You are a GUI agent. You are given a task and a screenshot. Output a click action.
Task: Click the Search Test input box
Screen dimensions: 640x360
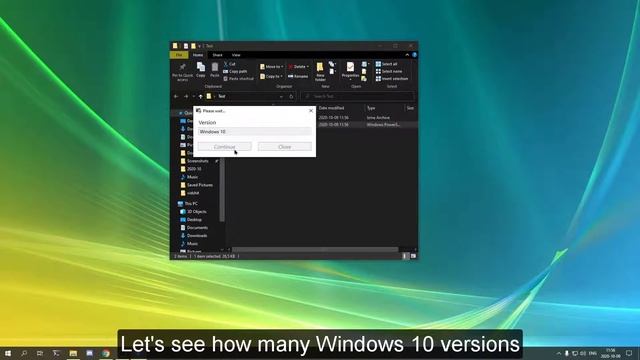click(358, 96)
